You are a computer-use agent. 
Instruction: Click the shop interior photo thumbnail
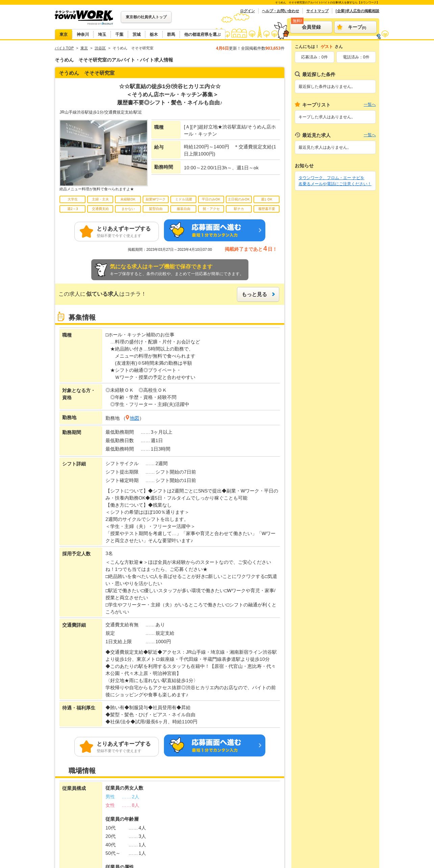(103, 153)
